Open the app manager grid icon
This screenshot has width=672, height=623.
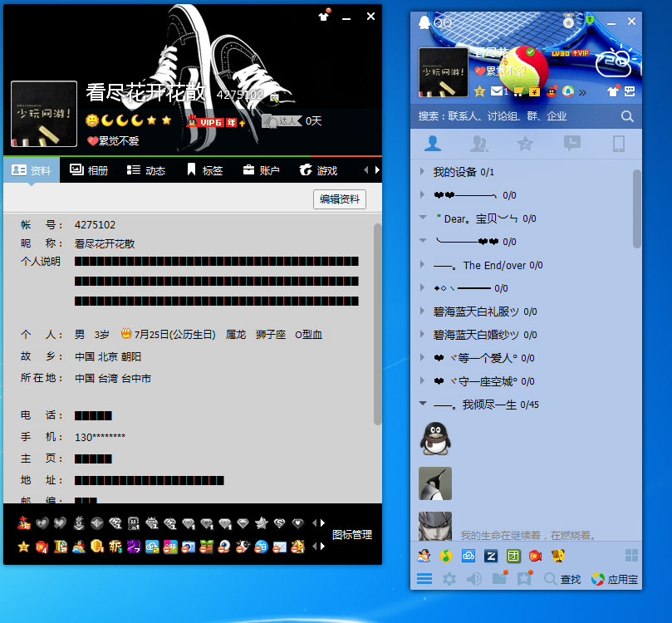632,556
